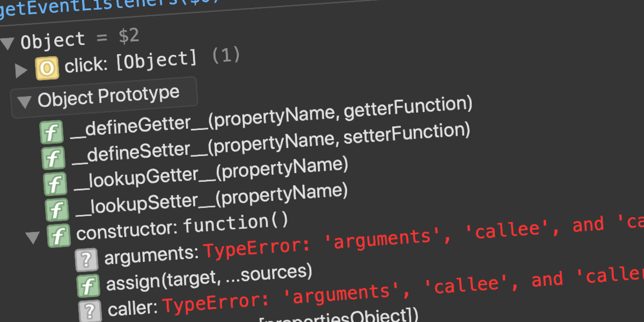Expand the click: [Object] entry

tap(21, 70)
